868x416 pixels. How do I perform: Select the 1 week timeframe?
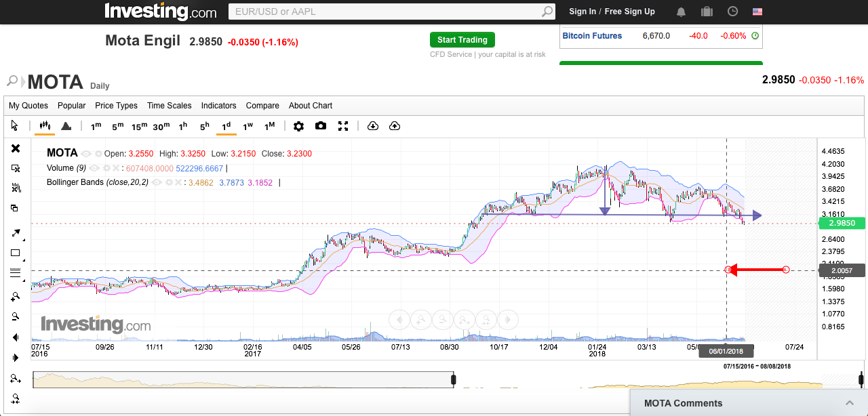248,126
